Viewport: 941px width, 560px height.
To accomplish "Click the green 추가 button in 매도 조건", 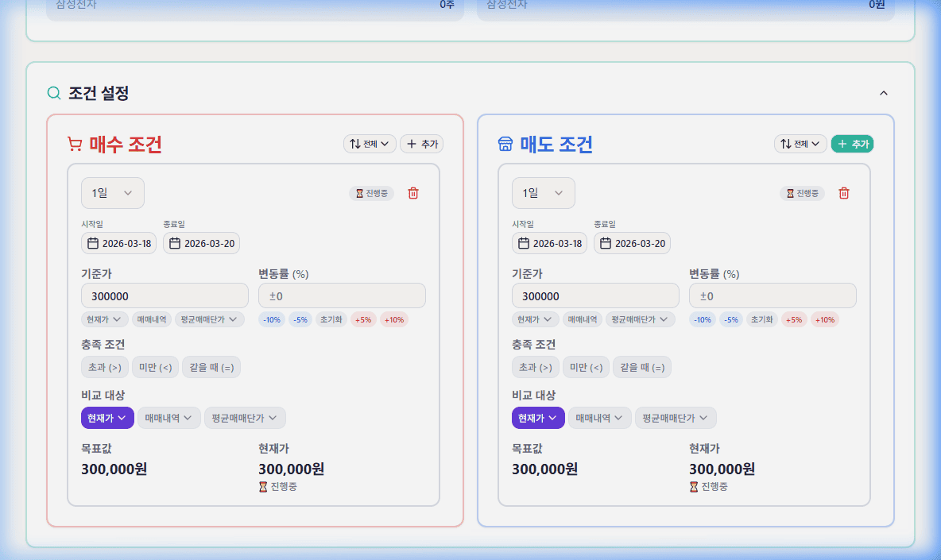I will [851, 144].
